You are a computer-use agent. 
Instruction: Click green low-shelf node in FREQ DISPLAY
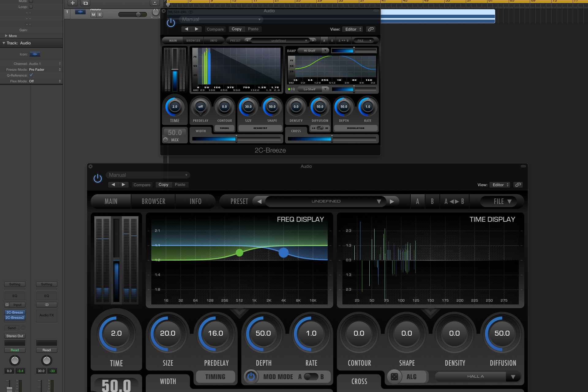point(239,253)
